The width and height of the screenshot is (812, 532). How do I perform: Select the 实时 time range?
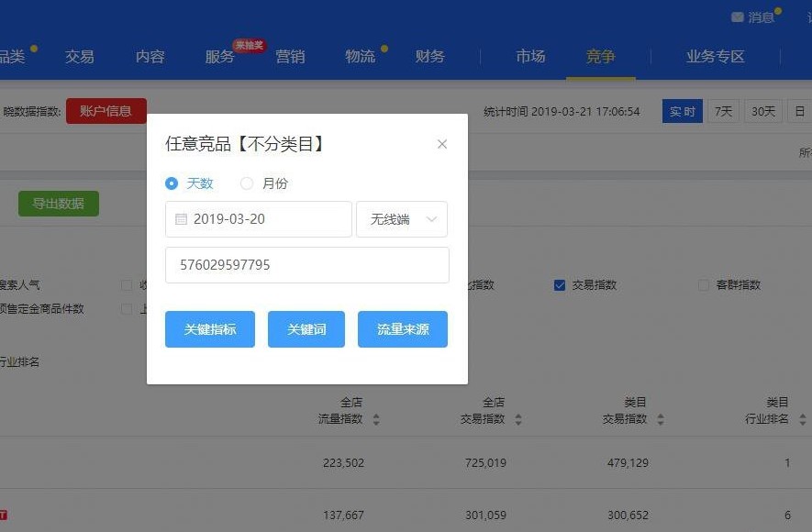coord(682,111)
